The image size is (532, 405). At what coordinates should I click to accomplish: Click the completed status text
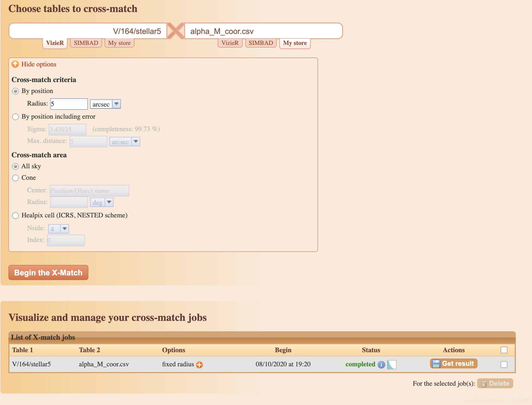click(360, 364)
